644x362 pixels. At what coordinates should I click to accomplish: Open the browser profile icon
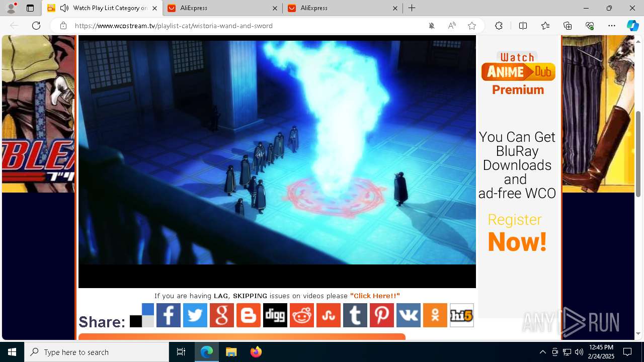coord(11,8)
